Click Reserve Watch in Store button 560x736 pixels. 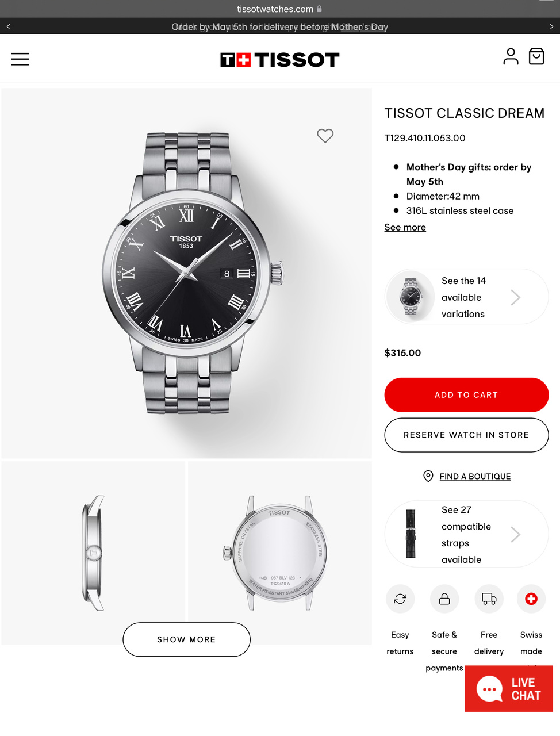[466, 435]
